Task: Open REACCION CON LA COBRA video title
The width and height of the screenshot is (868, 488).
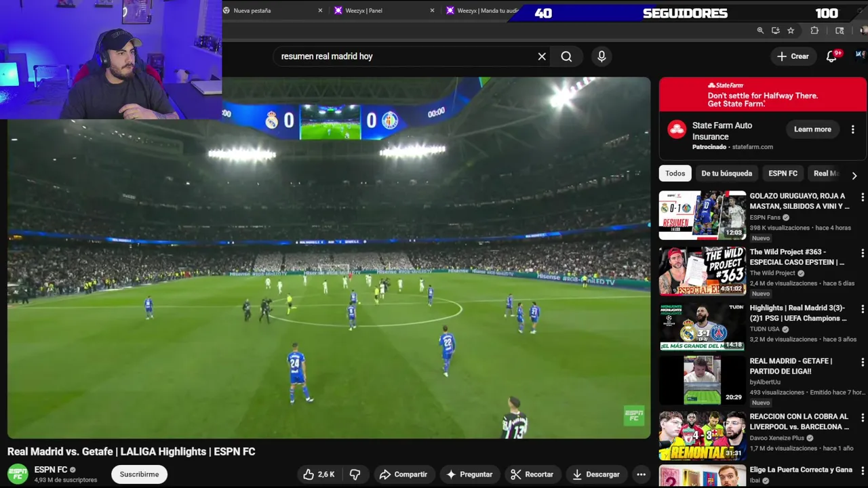Action: (800, 422)
